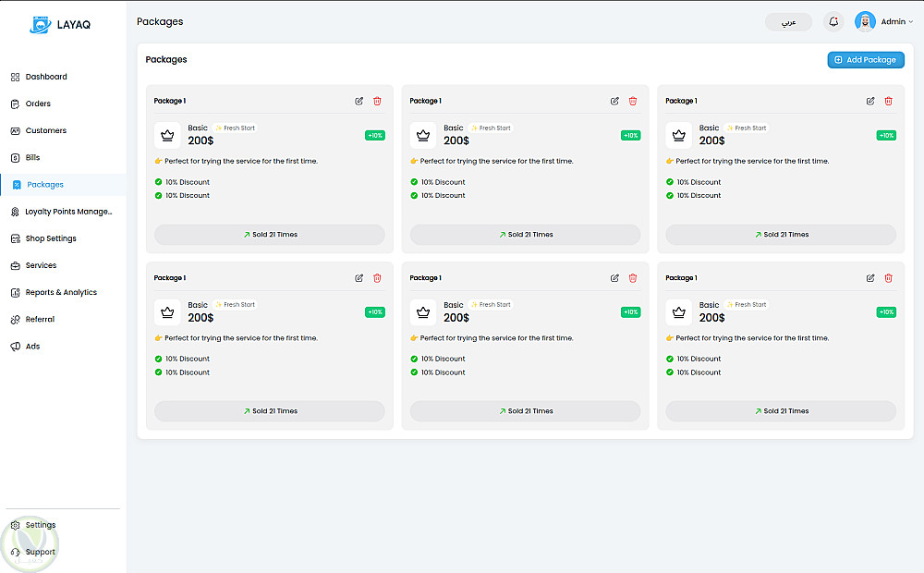Navigate to Reports & Analytics

pos(60,292)
